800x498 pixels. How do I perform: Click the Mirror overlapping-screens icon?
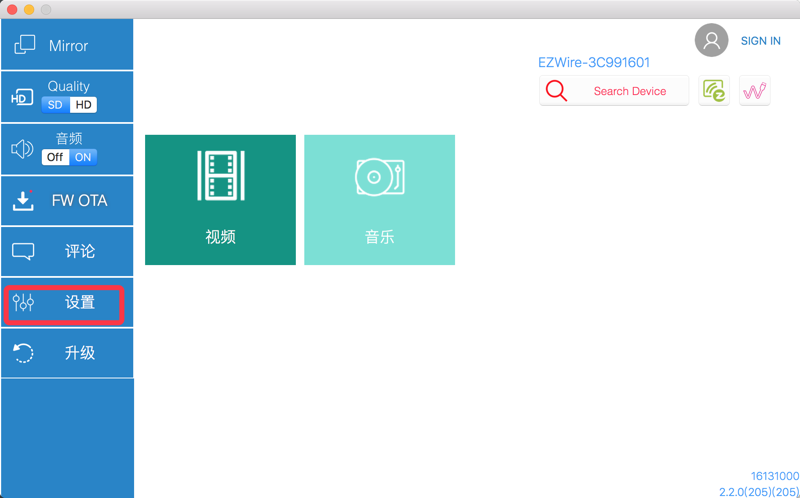point(24,45)
